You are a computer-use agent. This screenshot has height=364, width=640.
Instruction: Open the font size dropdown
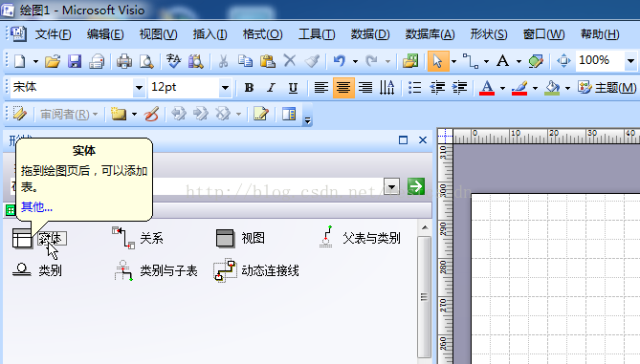tap(225, 88)
